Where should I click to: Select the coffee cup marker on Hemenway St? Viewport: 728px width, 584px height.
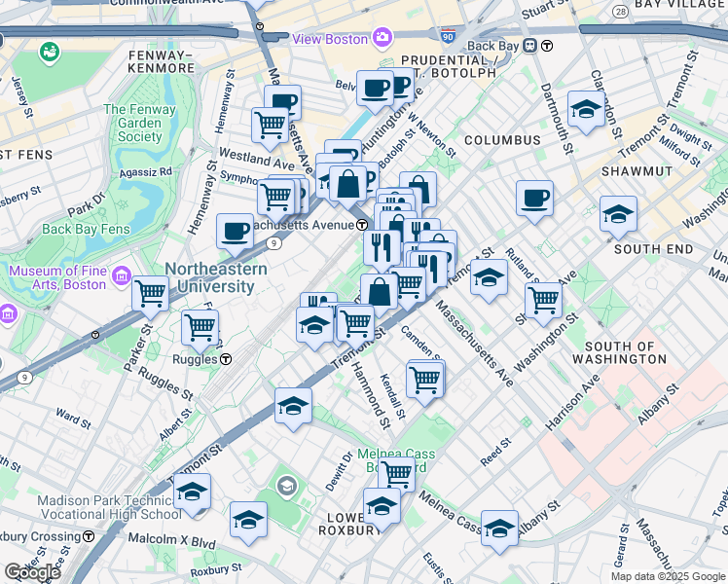[235, 235]
